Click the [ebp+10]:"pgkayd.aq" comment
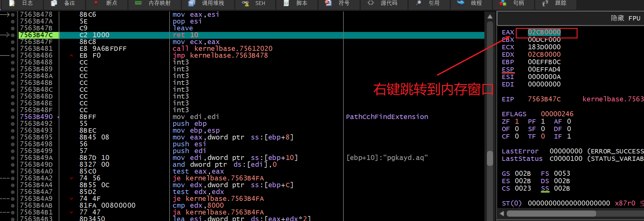The width and height of the screenshot is (644, 221). (x=387, y=158)
